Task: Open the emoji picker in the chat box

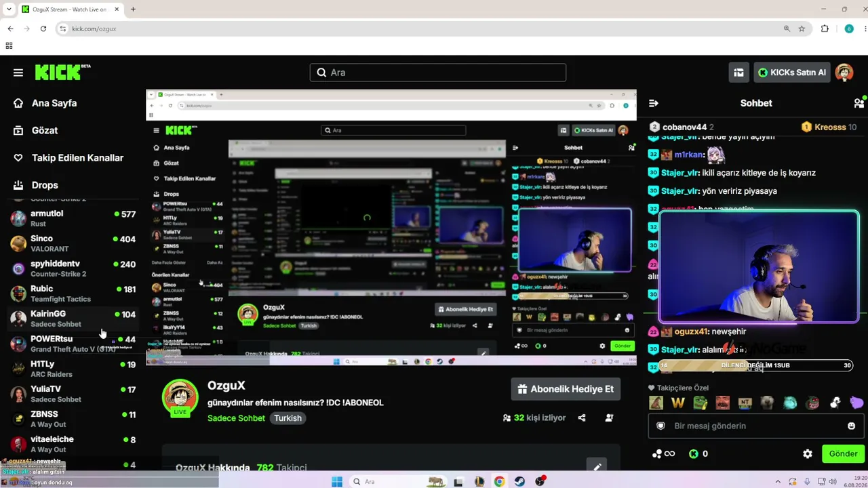Action: pos(851,426)
